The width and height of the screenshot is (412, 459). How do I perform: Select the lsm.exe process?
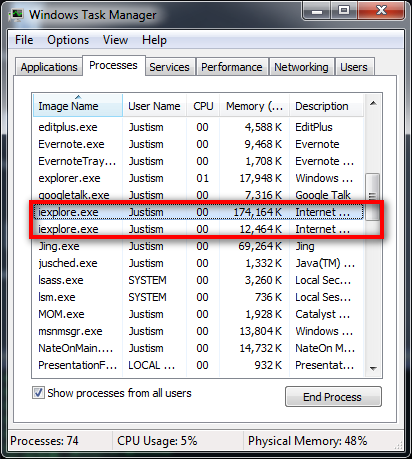coord(198,297)
